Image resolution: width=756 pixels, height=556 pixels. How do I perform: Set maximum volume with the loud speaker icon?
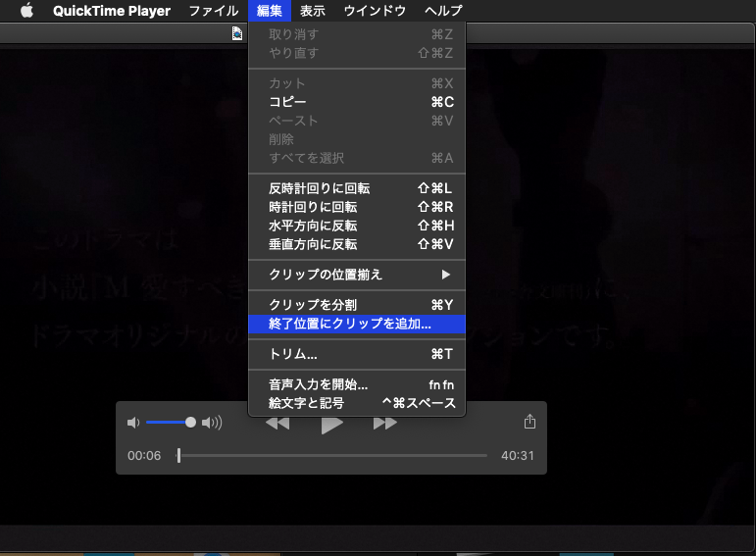tap(212, 423)
